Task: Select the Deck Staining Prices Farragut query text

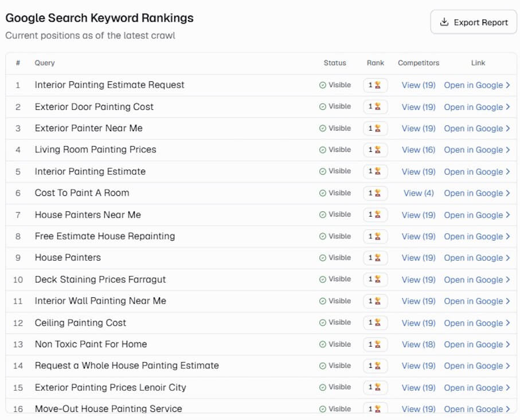Action: 100,280
